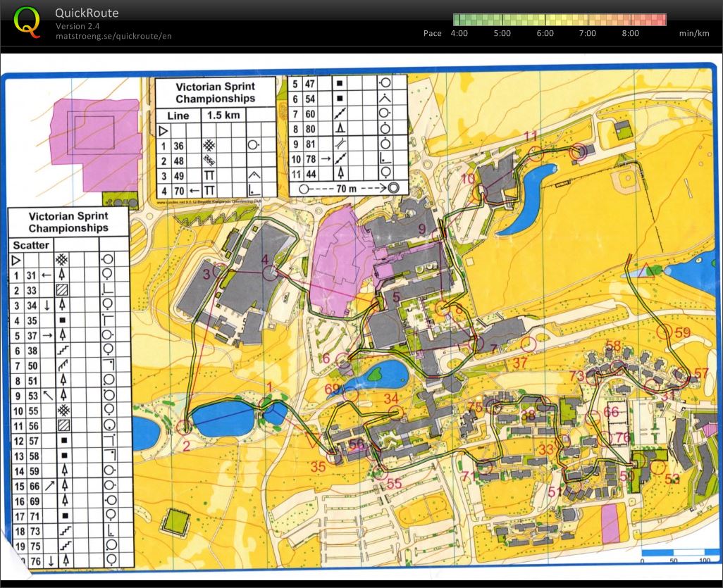Select the 6:00 pace label

click(545, 33)
